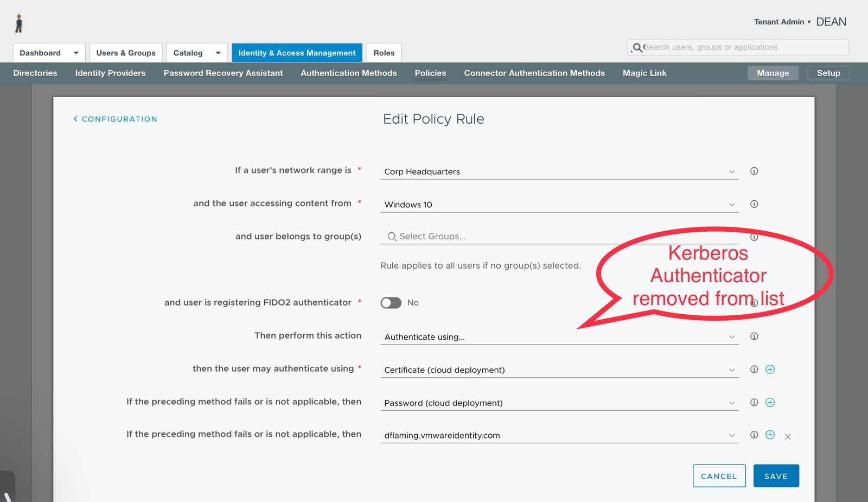
Task: Expand the Windows 10 device type dropdown
Action: point(559,205)
